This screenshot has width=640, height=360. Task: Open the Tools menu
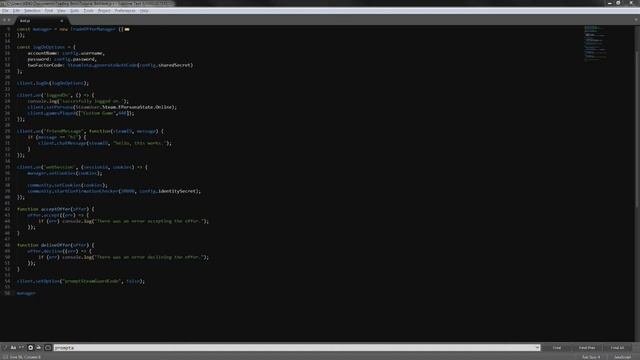[89, 11]
